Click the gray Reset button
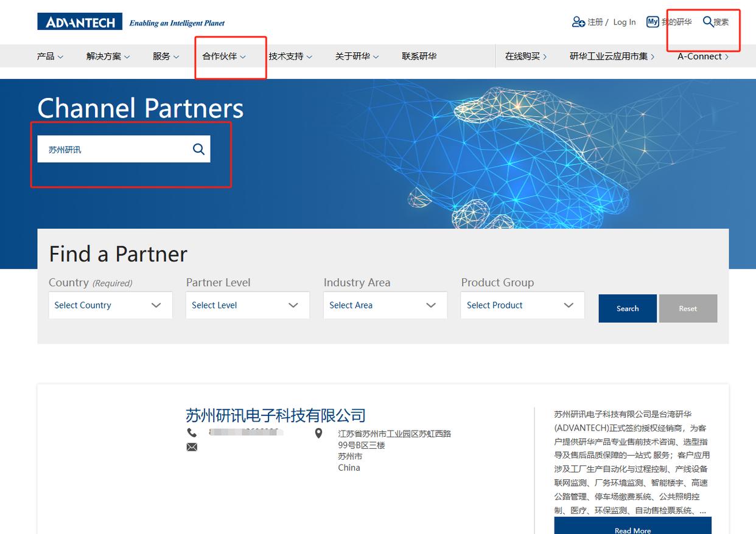756x534 pixels. (688, 308)
